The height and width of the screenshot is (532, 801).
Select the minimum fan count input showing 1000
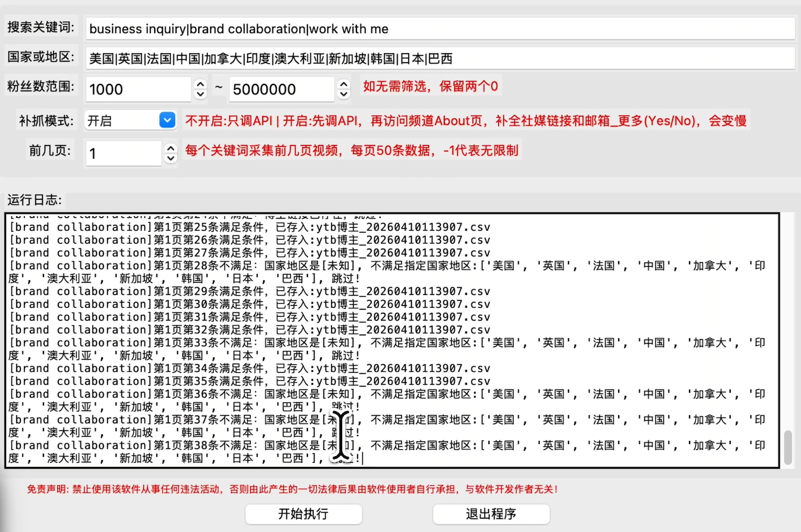coord(137,89)
